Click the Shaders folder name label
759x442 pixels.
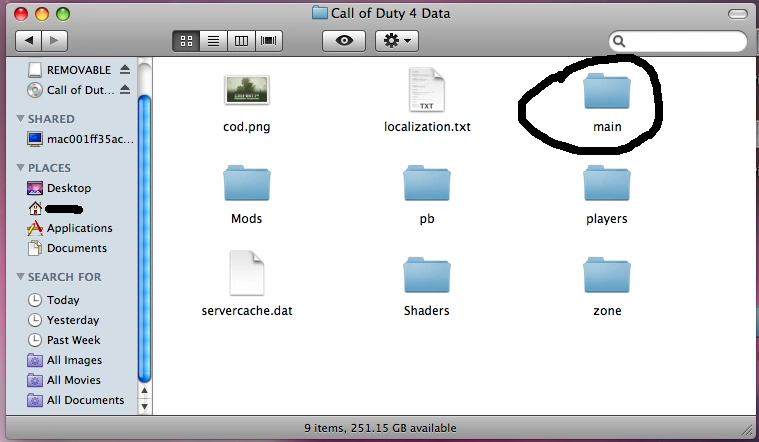tap(427, 311)
